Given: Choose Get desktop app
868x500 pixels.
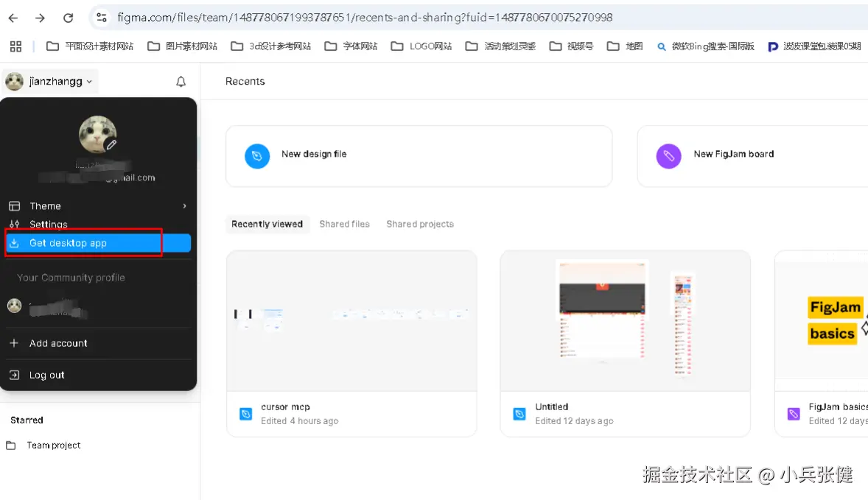Looking at the screenshot, I should tap(98, 243).
